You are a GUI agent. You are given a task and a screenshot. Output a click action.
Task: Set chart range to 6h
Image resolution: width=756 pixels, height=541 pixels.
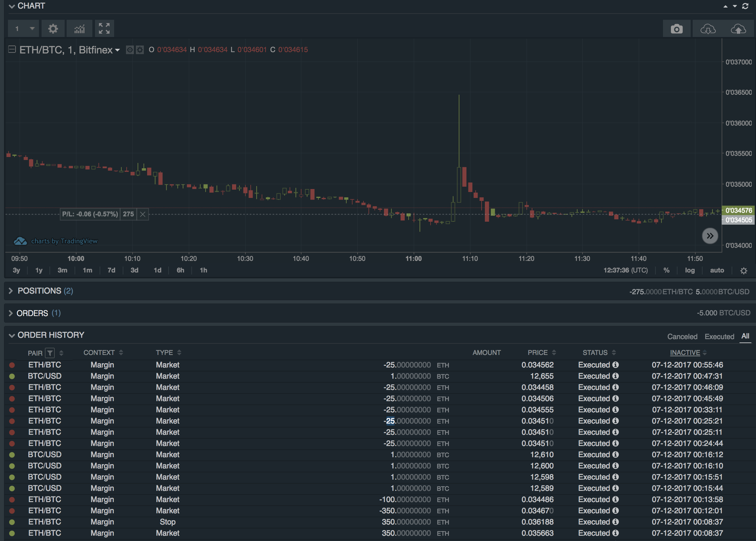click(180, 270)
